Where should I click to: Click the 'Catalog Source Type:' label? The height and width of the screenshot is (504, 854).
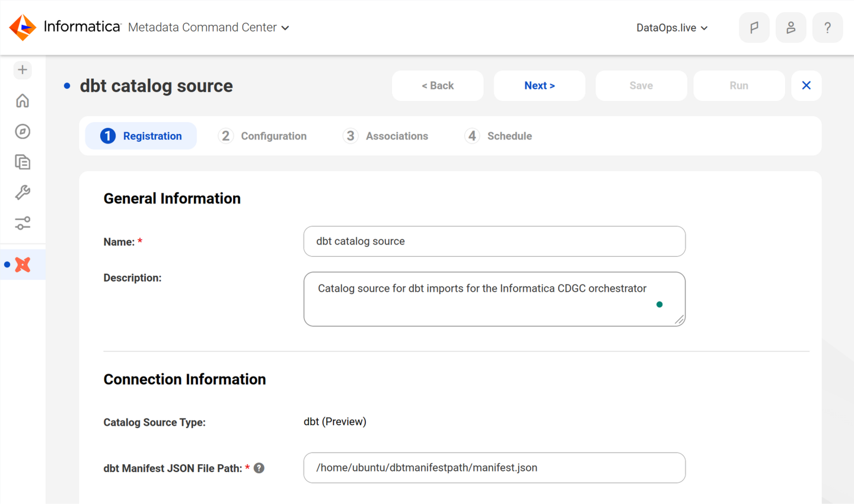155,422
